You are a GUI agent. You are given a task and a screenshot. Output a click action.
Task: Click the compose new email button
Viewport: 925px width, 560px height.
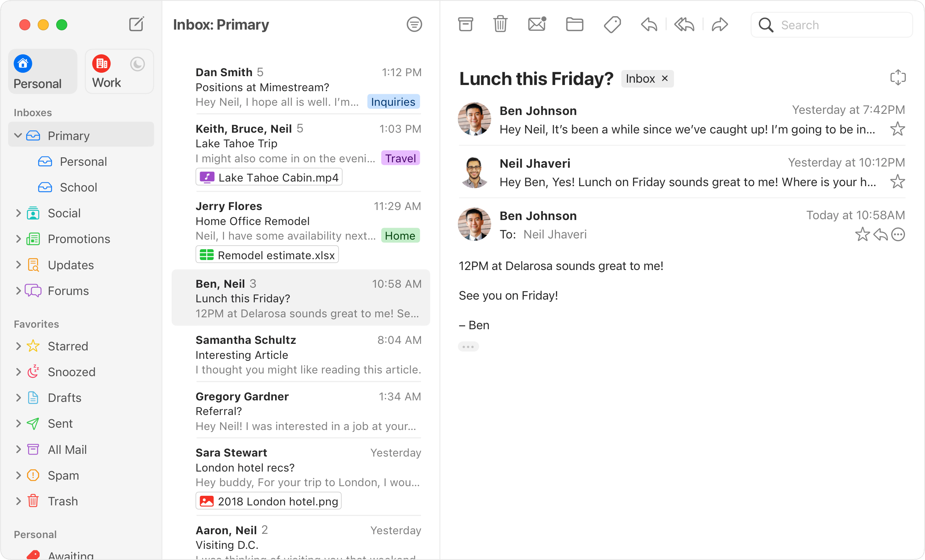point(135,24)
